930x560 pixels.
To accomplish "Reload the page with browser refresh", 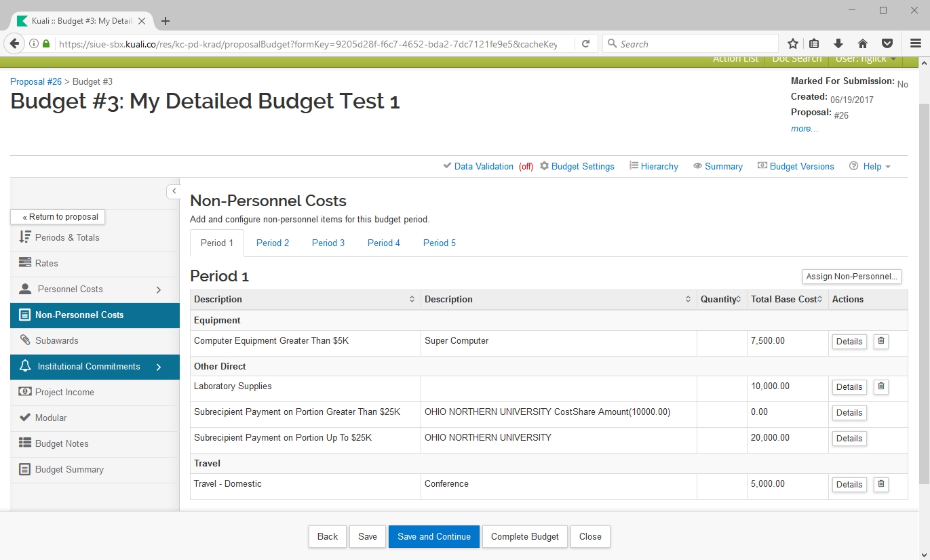I will coord(585,44).
